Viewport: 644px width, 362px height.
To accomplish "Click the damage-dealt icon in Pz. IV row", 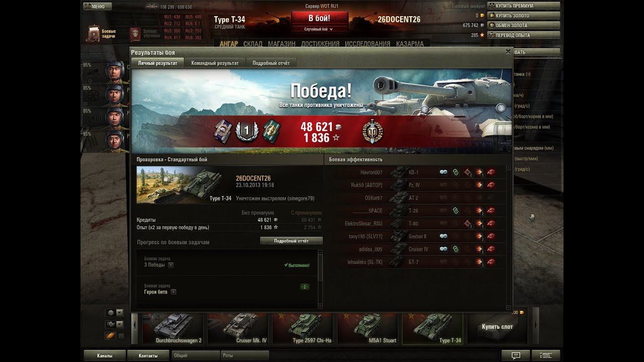I will tap(479, 185).
